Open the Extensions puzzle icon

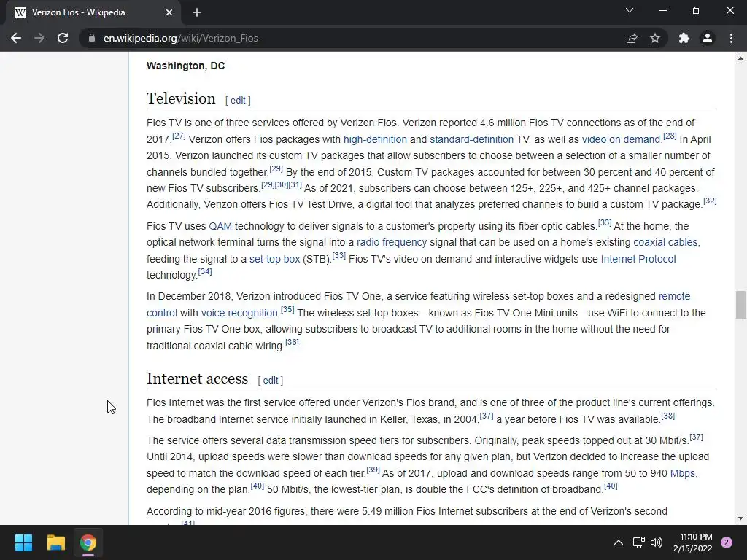(x=684, y=38)
